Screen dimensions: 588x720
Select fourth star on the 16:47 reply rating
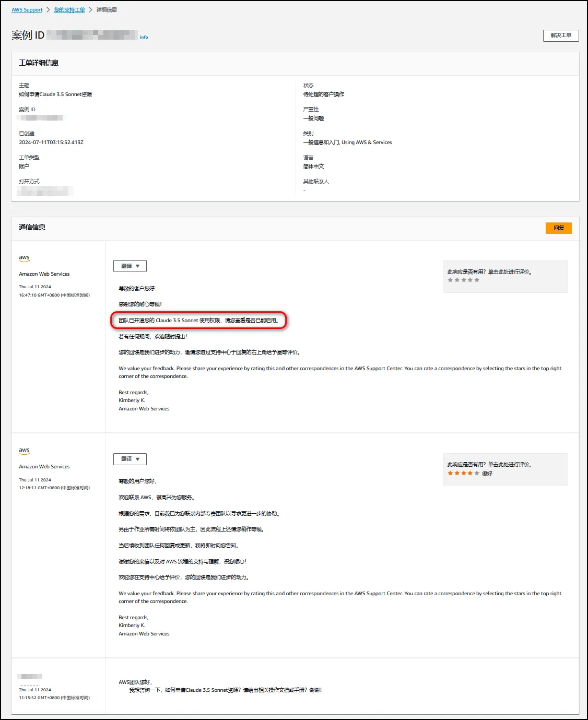pos(470,280)
